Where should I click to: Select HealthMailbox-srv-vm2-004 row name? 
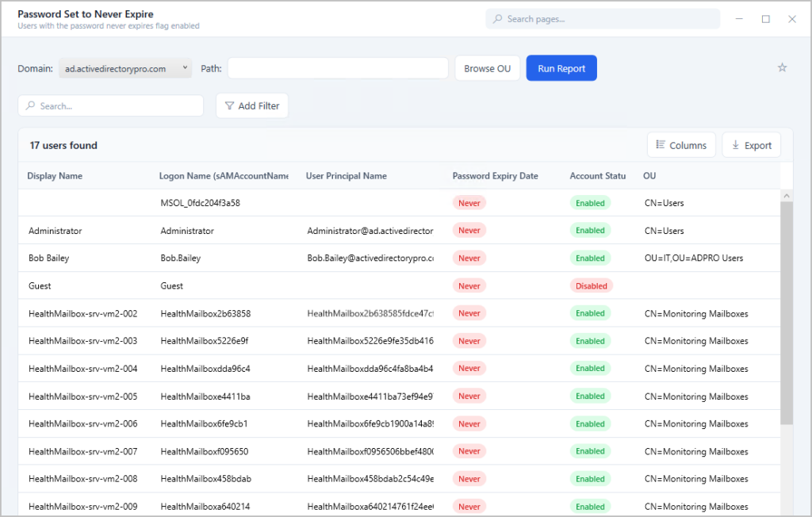point(82,369)
